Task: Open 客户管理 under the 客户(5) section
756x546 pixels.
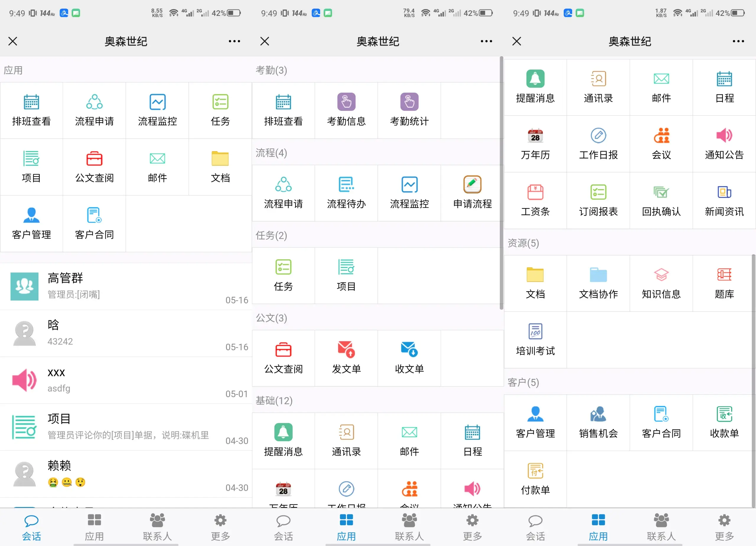Action: point(535,423)
